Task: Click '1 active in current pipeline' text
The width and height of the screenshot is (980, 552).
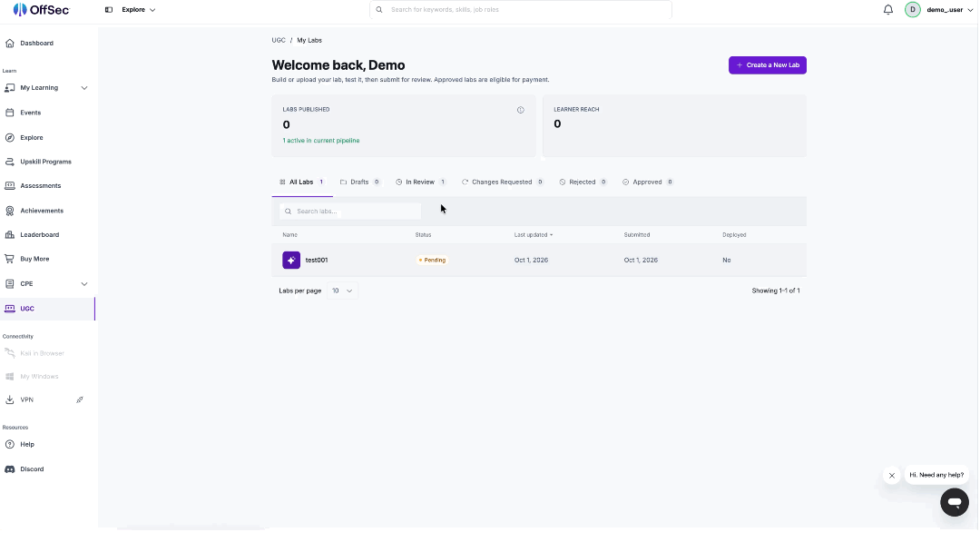Action: click(321, 141)
